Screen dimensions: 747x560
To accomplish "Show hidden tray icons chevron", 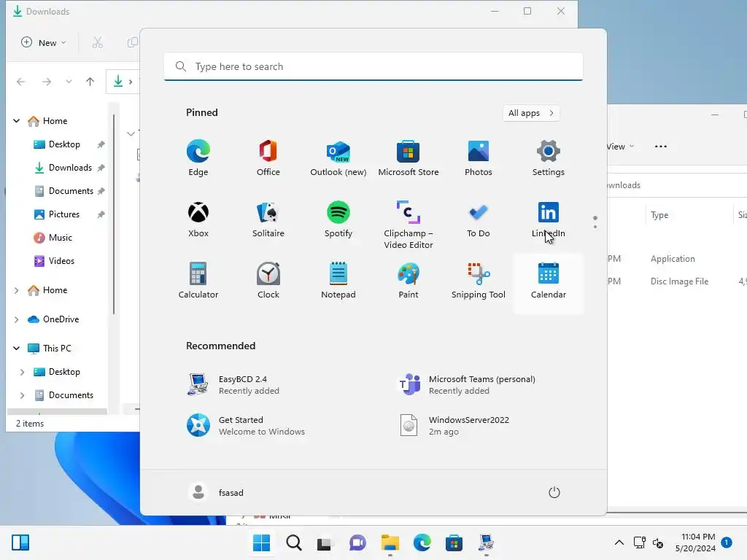I will (619, 542).
